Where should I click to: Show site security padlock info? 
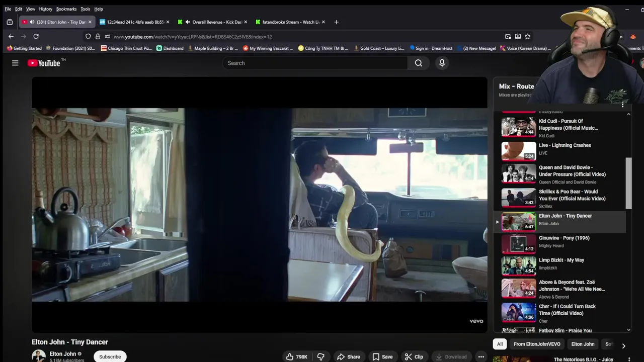[x=98, y=36]
